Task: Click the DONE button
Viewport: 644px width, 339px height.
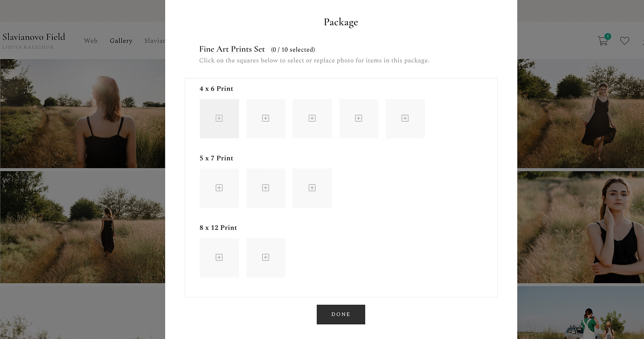Action: click(341, 315)
